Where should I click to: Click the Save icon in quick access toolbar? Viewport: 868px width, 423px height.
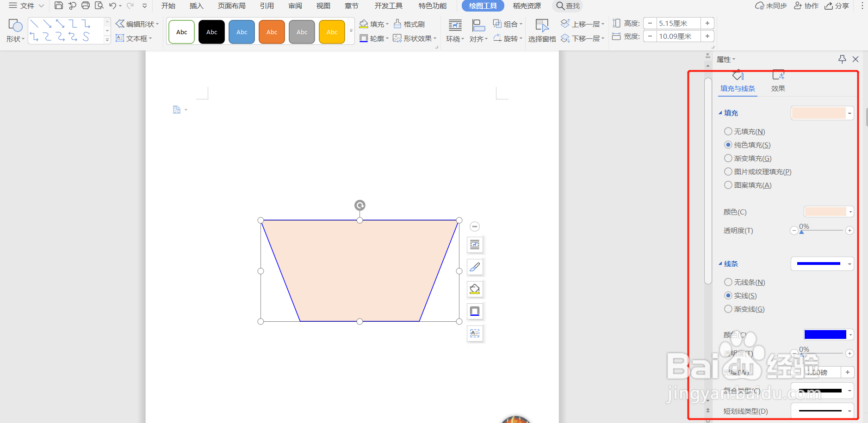point(59,6)
